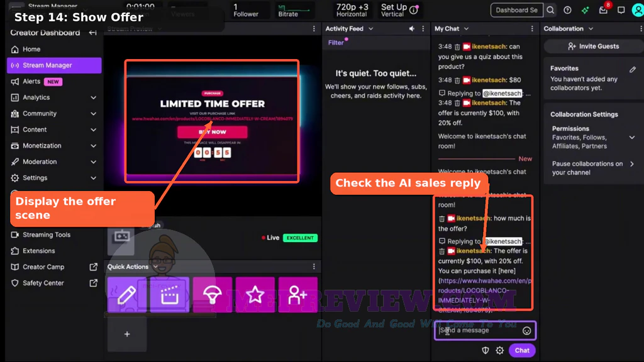Open Activity Feed Filter
The height and width of the screenshot is (362, 644).
click(x=336, y=43)
